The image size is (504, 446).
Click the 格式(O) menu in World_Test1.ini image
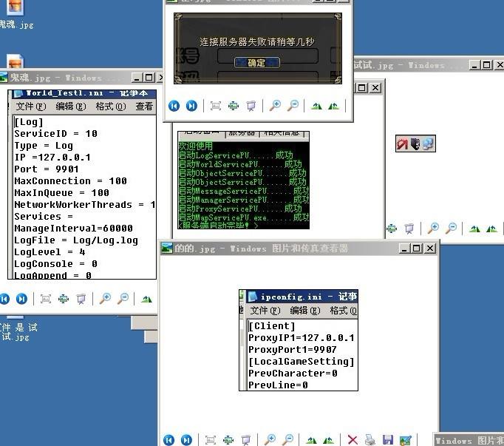coord(111,107)
